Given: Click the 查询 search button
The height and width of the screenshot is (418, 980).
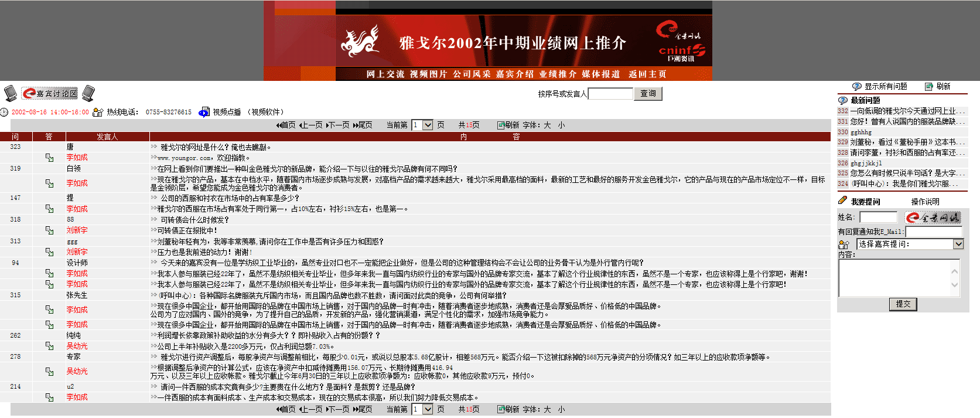Looking at the screenshot, I should tap(648, 94).
